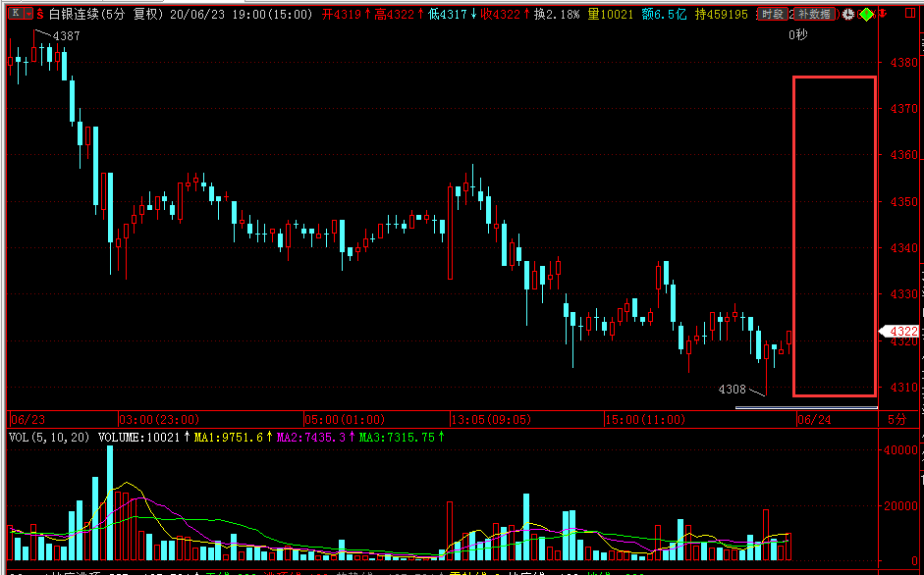The image size is (924, 575).
Task: Click the 4387 high price label
Action: (x=66, y=36)
